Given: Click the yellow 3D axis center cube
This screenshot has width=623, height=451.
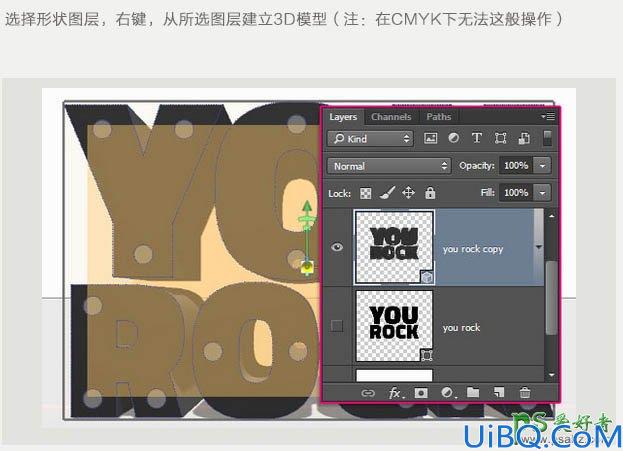Looking at the screenshot, I should click(x=308, y=267).
